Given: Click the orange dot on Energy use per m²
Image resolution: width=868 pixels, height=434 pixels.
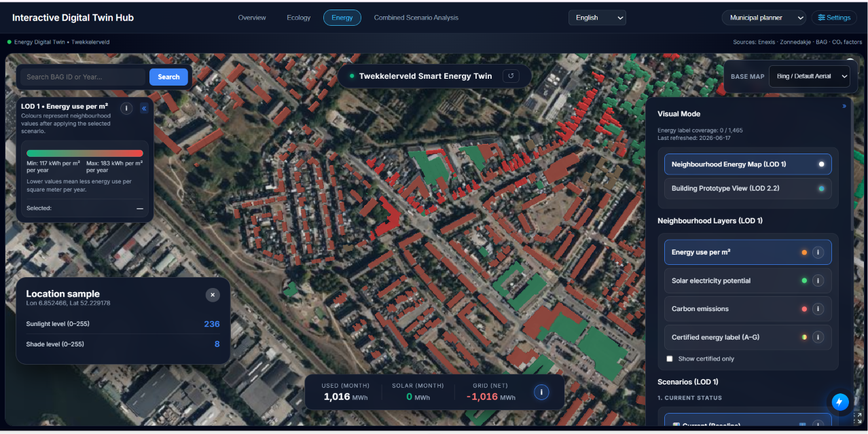Looking at the screenshot, I should tap(804, 253).
